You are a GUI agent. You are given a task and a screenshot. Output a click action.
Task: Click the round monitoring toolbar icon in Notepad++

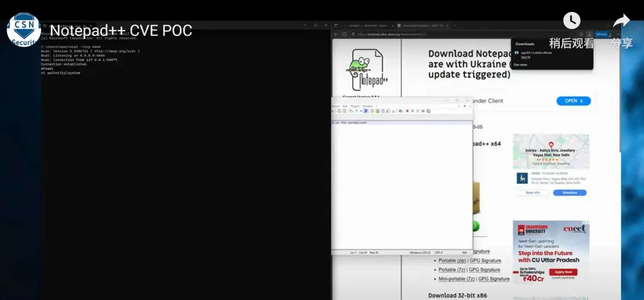tap(401, 111)
